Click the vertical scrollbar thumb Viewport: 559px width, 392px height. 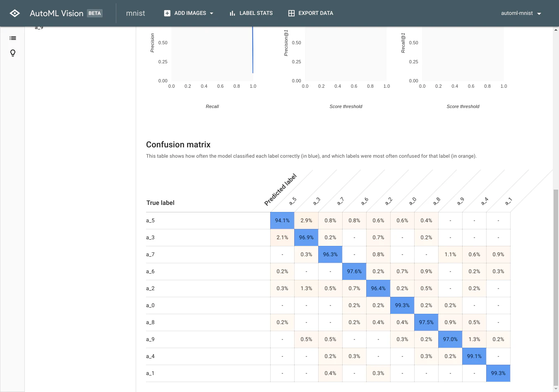point(556,287)
